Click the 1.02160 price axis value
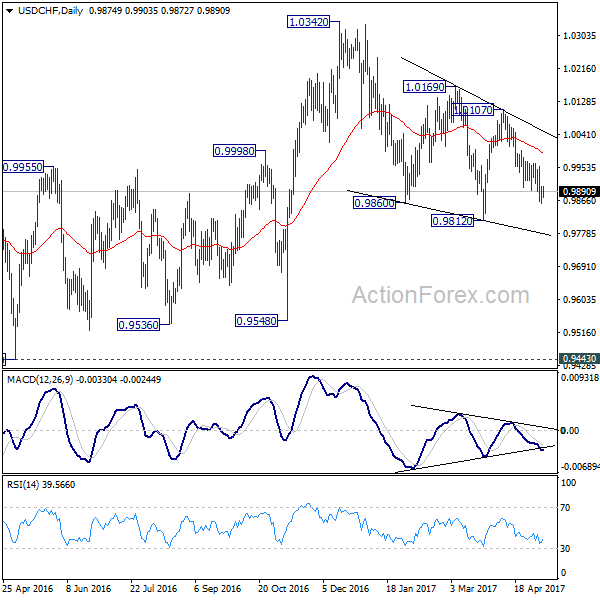The width and height of the screenshot is (600, 600). click(x=579, y=68)
